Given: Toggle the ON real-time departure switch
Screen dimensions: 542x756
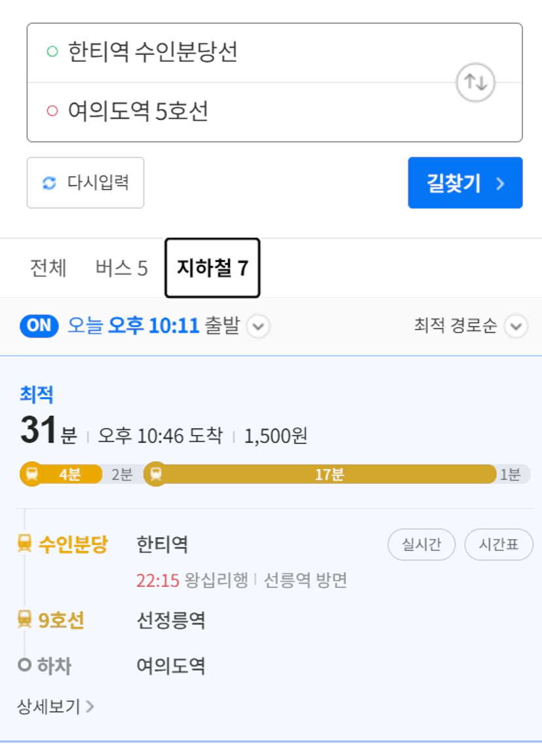Looking at the screenshot, I should point(39,326).
